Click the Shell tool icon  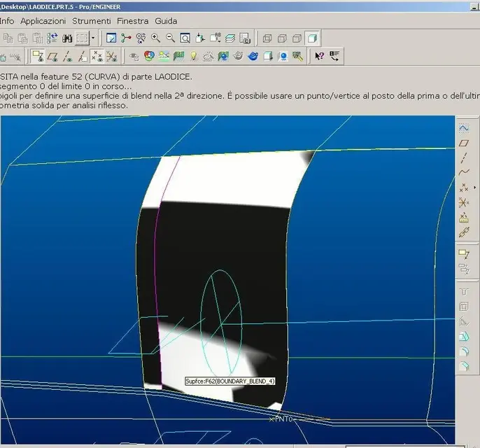[x=464, y=307]
